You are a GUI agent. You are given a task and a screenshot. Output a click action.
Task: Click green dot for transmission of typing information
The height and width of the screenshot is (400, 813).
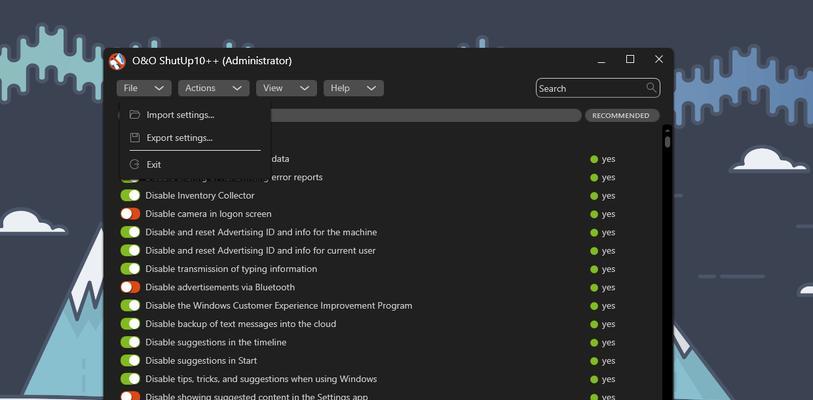click(x=594, y=269)
